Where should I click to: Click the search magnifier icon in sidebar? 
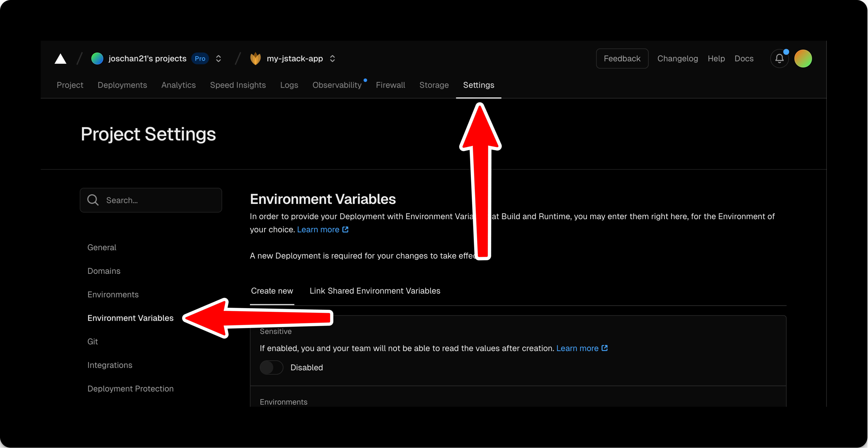[93, 200]
